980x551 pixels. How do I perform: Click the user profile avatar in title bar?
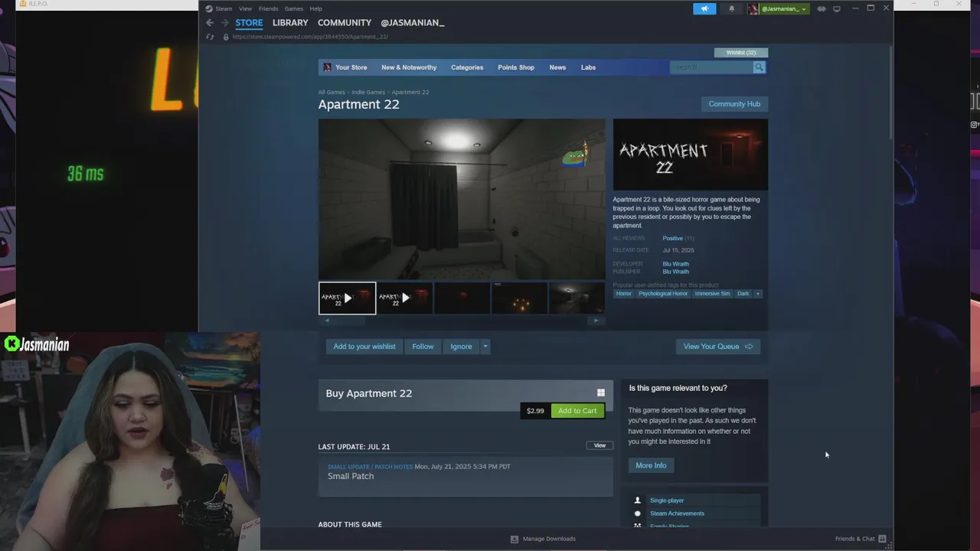click(x=753, y=8)
